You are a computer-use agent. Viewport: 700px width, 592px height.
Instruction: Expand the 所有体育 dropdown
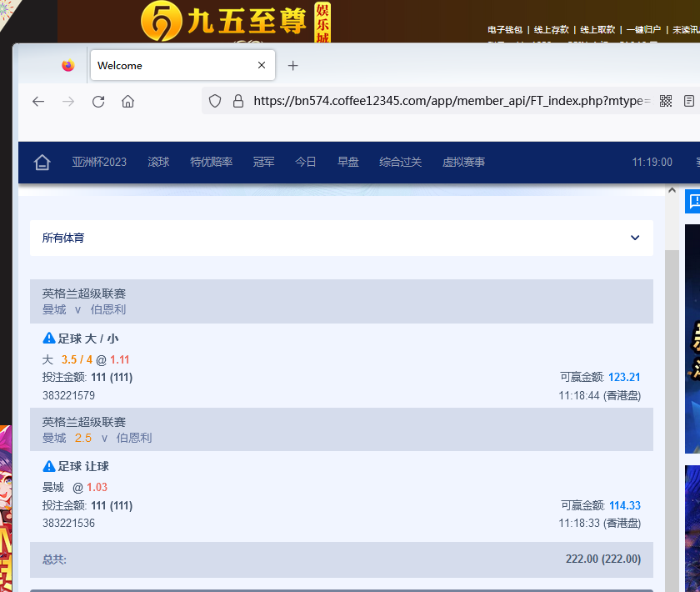pyautogui.click(x=342, y=238)
